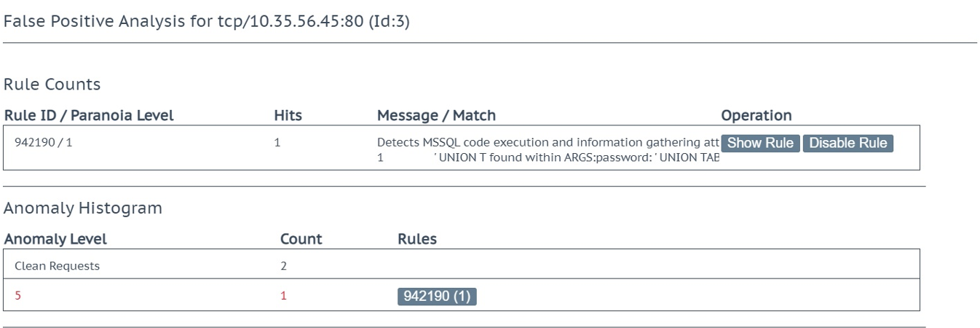This screenshot has height=328, width=980.
Task: Click the Count column header
Action: 301,239
